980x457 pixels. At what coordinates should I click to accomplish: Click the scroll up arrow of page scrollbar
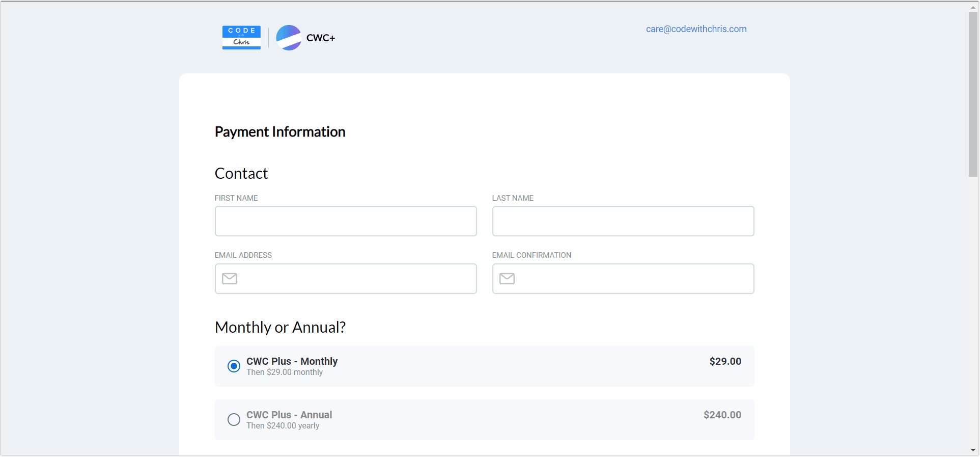pos(973,7)
